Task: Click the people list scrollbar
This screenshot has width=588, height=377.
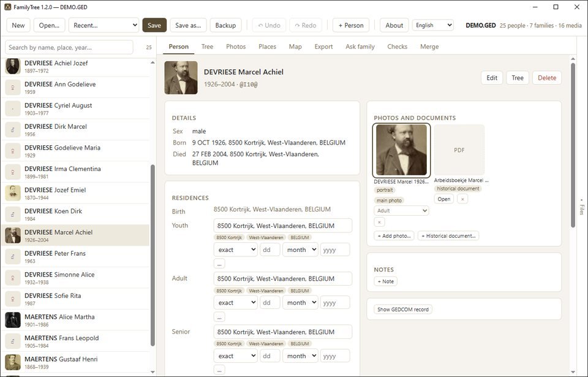Action: (153, 256)
